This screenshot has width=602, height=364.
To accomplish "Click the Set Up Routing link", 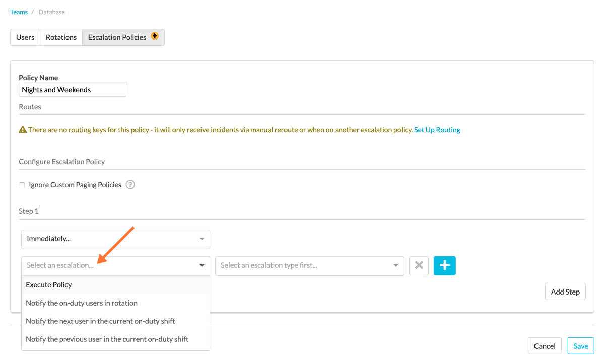I will (x=437, y=129).
